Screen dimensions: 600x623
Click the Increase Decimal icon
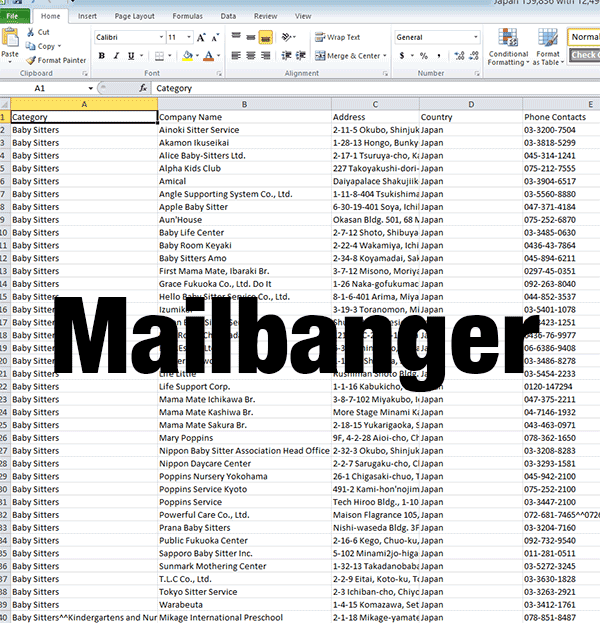coord(459,56)
